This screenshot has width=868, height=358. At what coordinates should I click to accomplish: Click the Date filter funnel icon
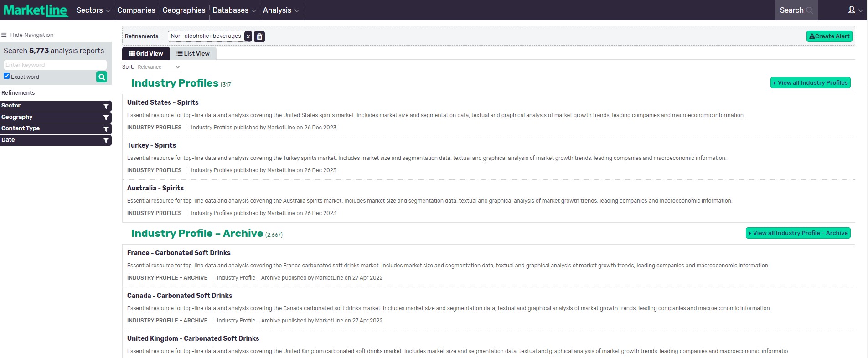pos(106,140)
